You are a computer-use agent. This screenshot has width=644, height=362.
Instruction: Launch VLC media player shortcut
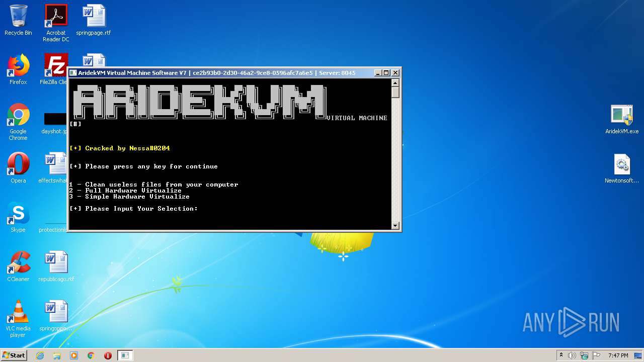click(18, 319)
